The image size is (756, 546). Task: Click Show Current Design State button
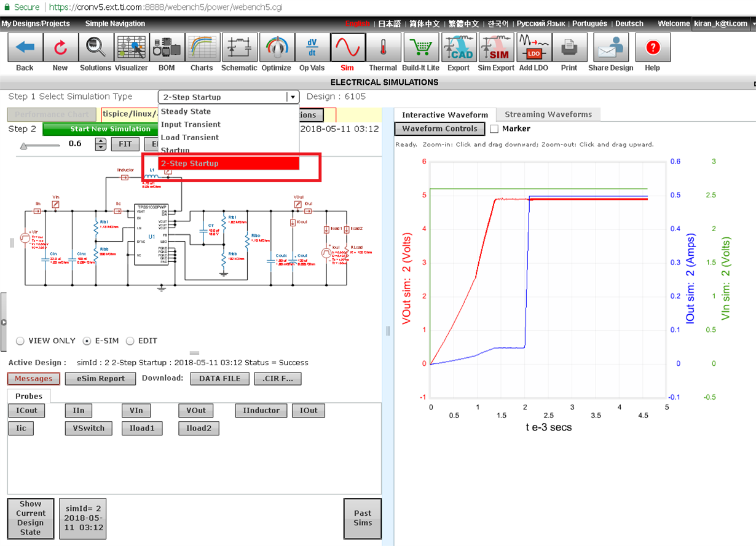tap(30, 518)
